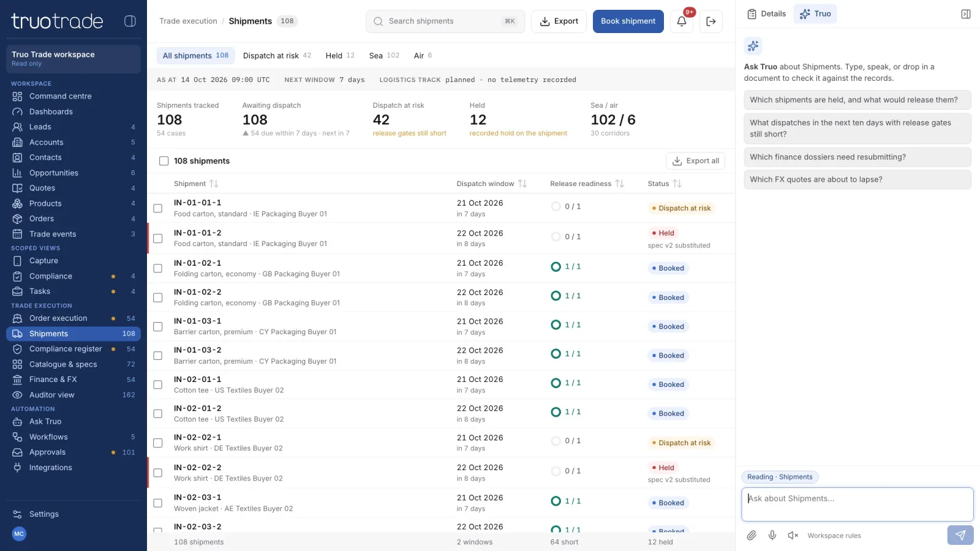Click the Book shipment button
Image resolution: width=980 pixels, height=551 pixels.
628,21
